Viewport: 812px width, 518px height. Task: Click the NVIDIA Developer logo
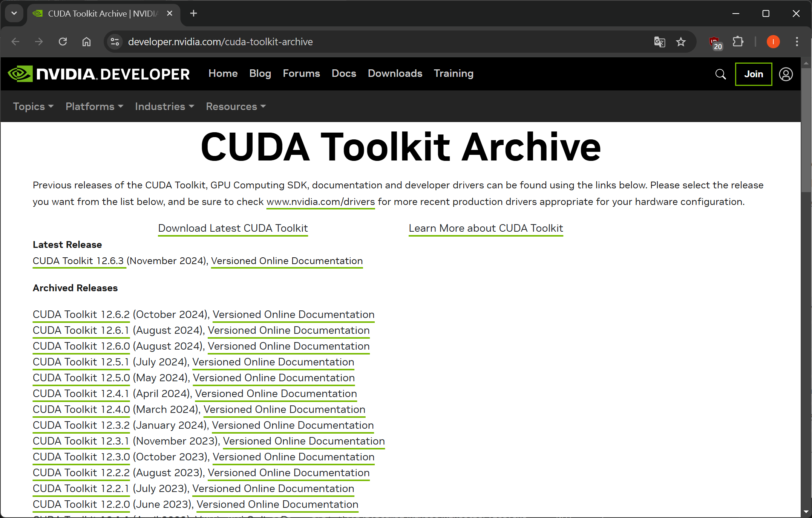[x=99, y=74]
